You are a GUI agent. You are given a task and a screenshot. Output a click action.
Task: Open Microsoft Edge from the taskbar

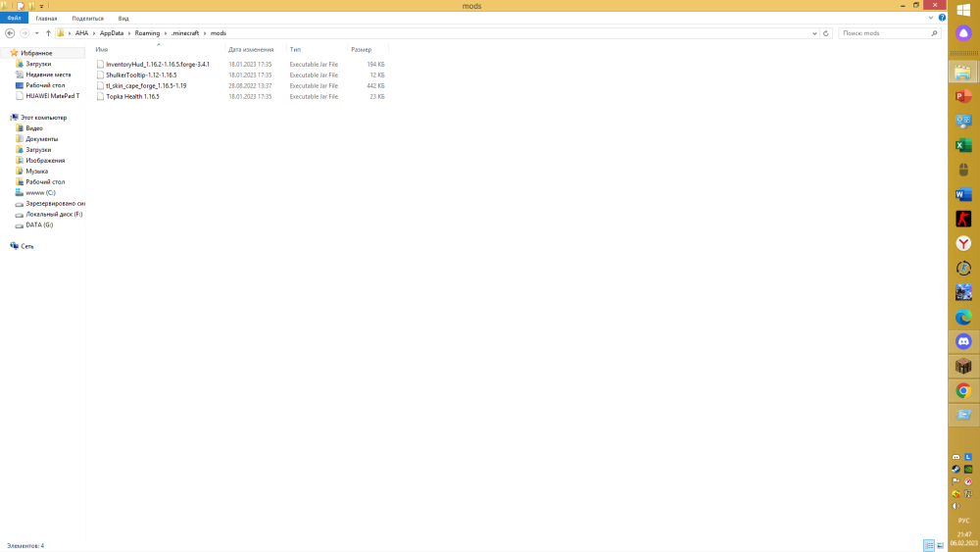click(x=963, y=318)
